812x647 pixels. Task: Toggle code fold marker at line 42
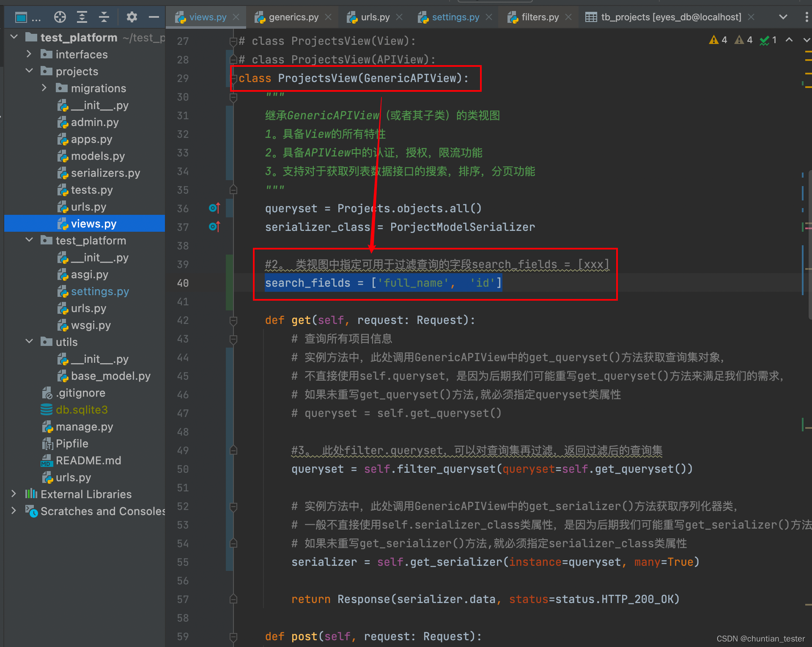pos(233,320)
